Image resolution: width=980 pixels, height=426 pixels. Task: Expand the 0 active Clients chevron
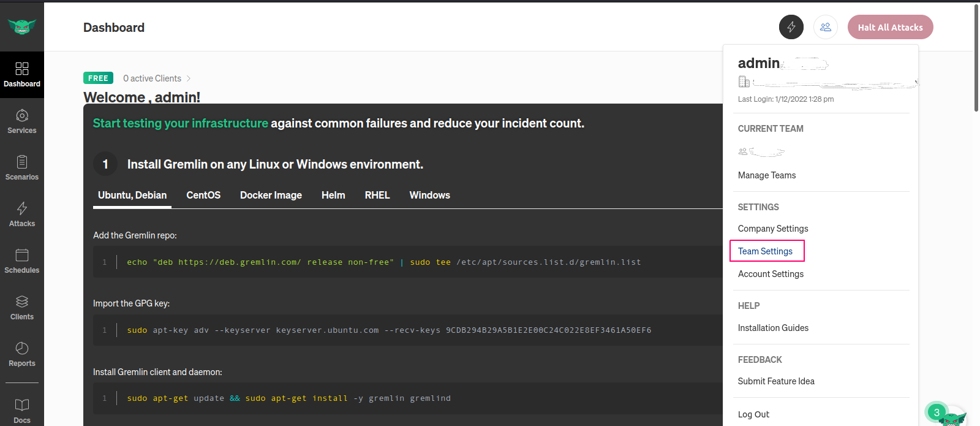pyautogui.click(x=189, y=78)
